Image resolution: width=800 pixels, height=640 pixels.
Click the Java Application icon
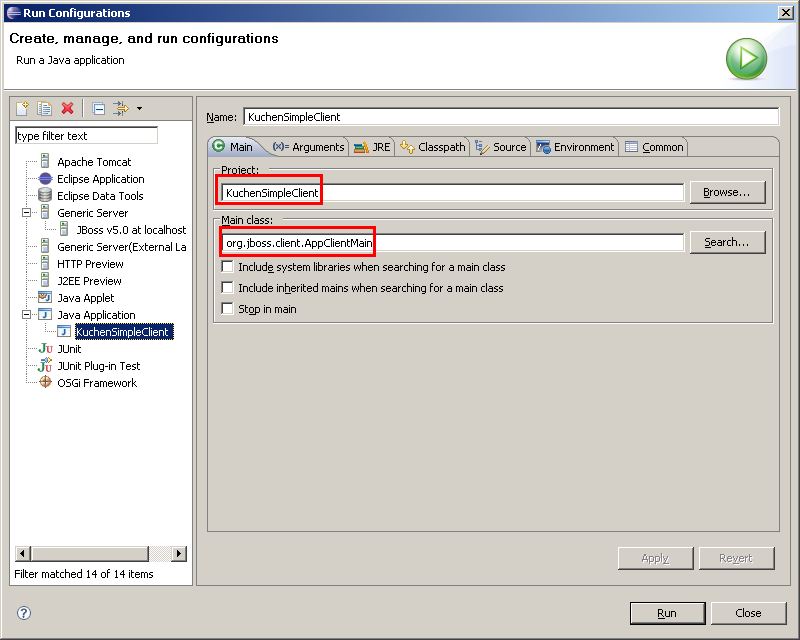pos(45,314)
